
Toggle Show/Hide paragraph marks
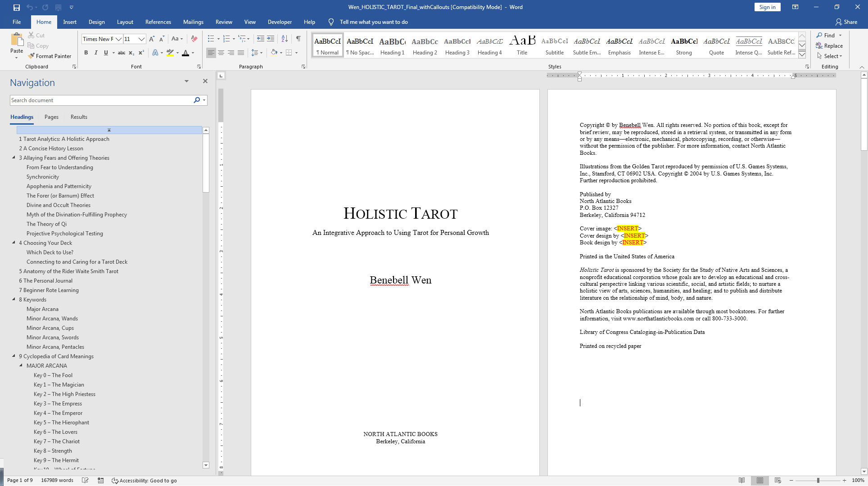tap(298, 39)
